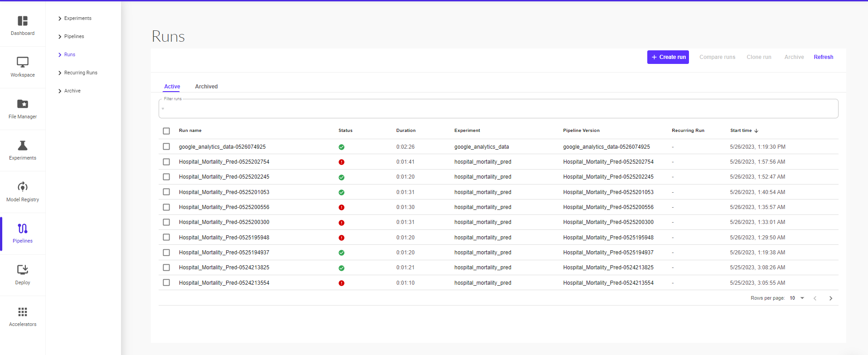Open the Accelerators grid icon
The image size is (868, 355).
click(23, 312)
